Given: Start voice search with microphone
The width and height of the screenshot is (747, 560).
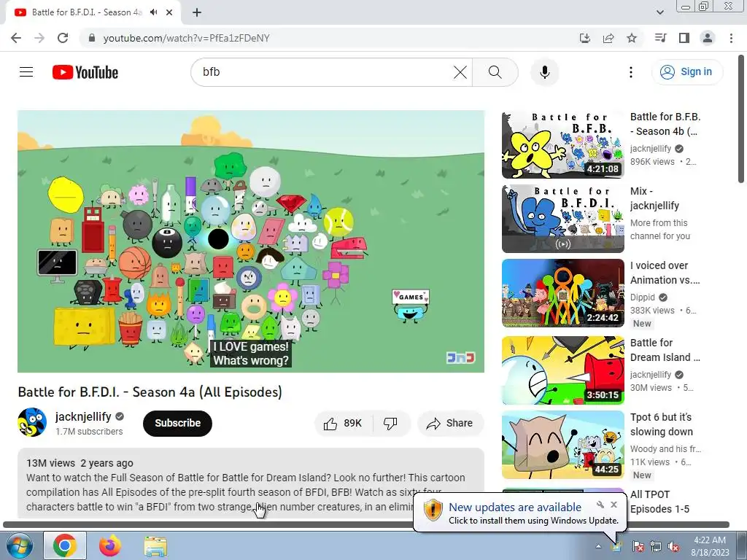Looking at the screenshot, I should pyautogui.click(x=544, y=72).
